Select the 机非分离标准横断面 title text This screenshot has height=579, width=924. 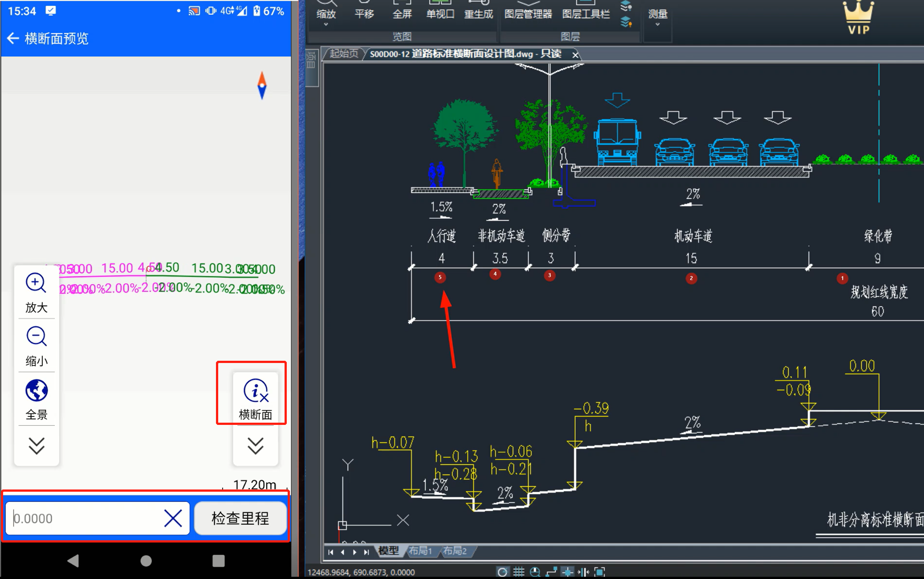pos(875,520)
